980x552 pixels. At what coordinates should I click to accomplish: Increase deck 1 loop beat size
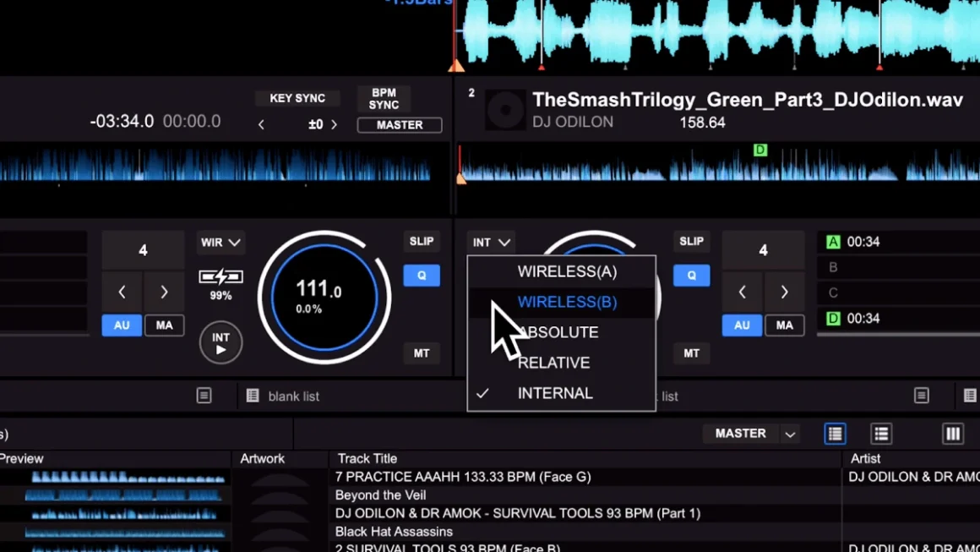164,292
